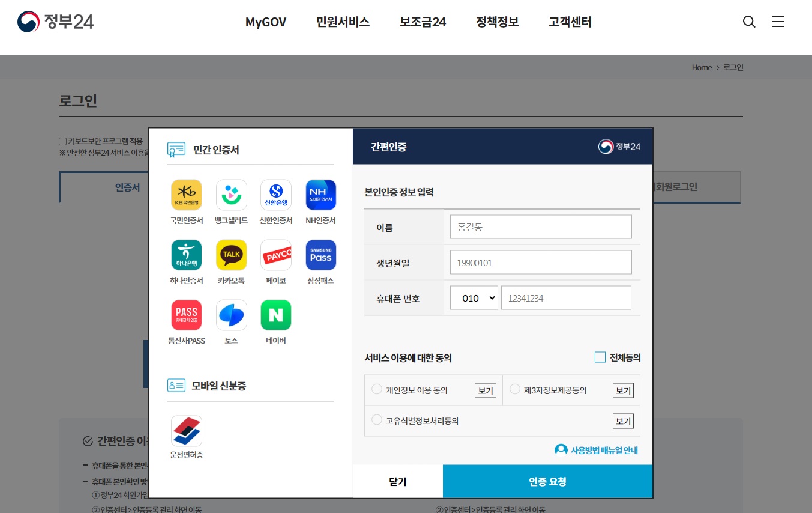This screenshot has height=513, width=812.
Task: Select the 개인정보 이용 동의 radio button
Action: point(377,389)
